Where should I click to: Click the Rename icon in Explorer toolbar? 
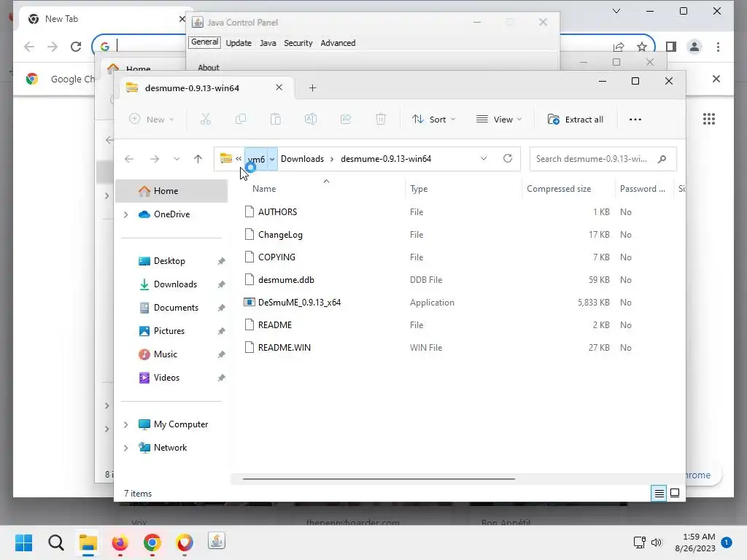pos(311,119)
